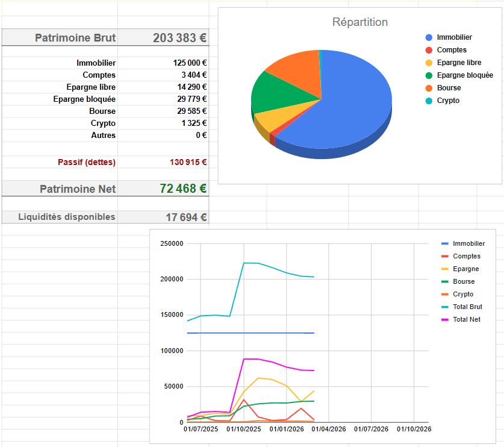Select the Liquidités disponibles value cell
Screen dimensions: 504x447
pos(186,217)
